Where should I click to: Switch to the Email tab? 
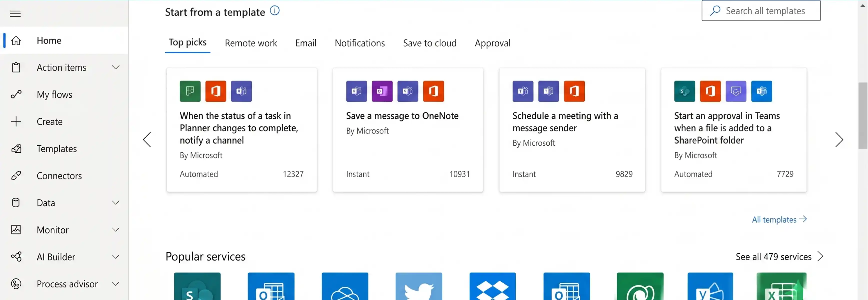[x=305, y=43]
